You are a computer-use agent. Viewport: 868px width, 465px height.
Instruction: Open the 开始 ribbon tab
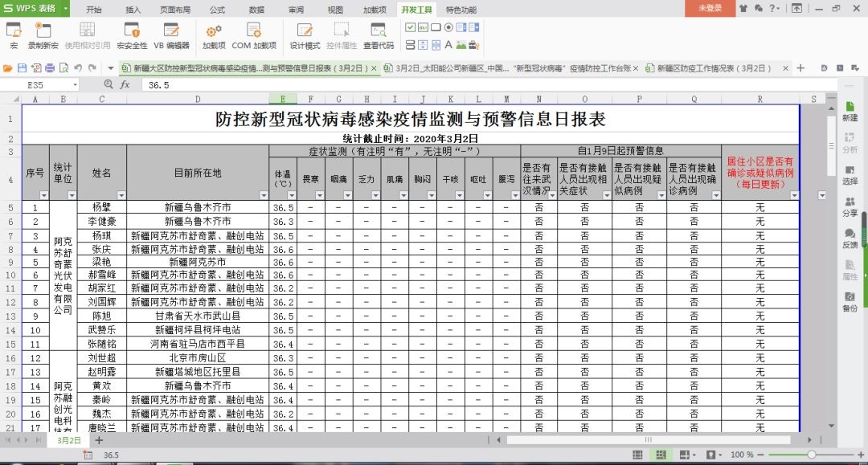pos(94,10)
